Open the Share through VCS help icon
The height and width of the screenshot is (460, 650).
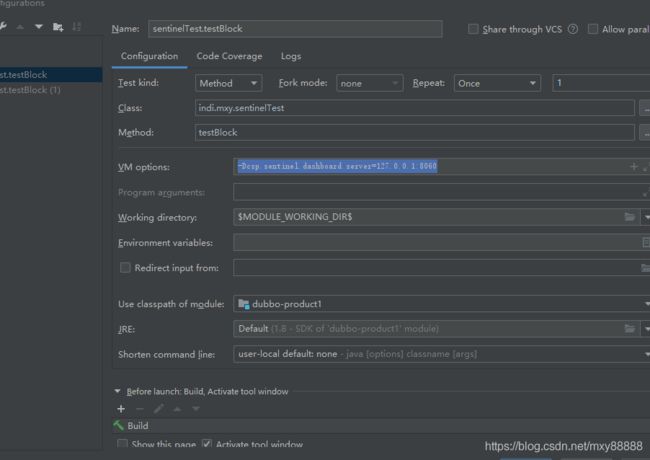click(x=573, y=29)
